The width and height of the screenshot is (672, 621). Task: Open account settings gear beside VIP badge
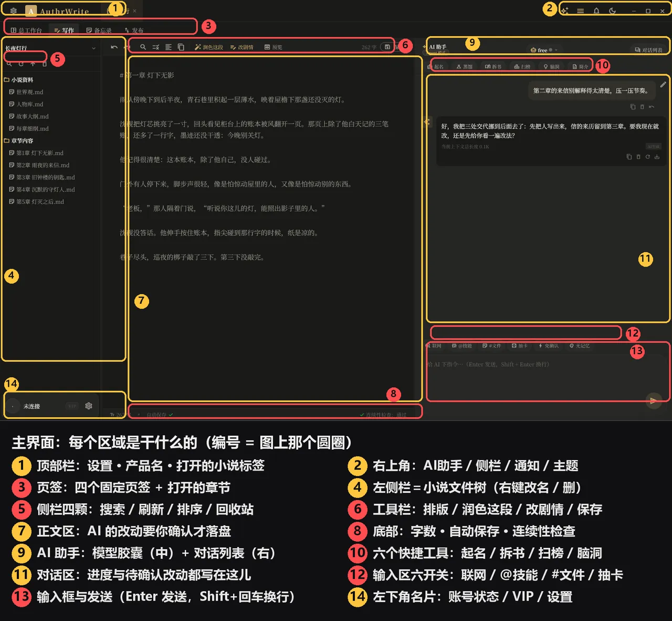click(89, 406)
